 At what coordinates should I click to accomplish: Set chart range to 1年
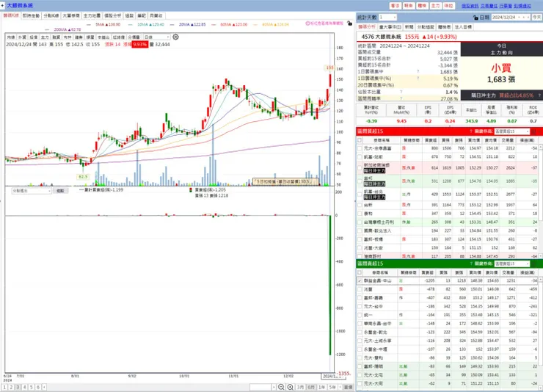[321, 387]
